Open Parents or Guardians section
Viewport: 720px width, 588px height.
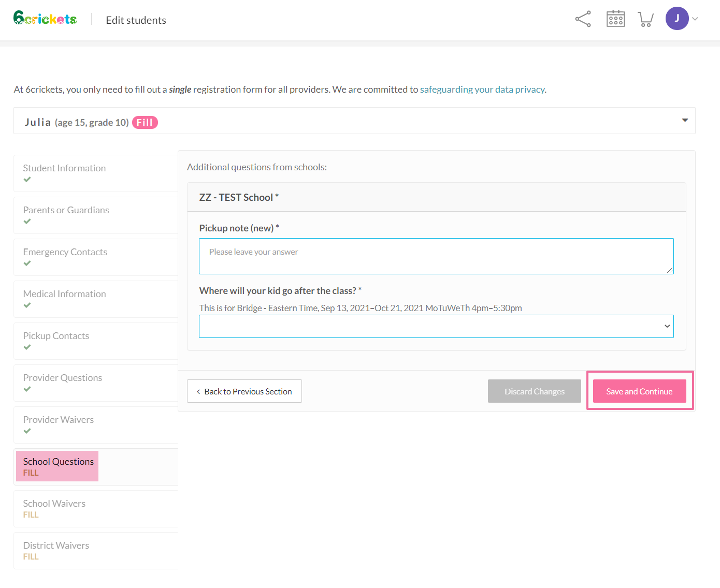click(x=66, y=210)
